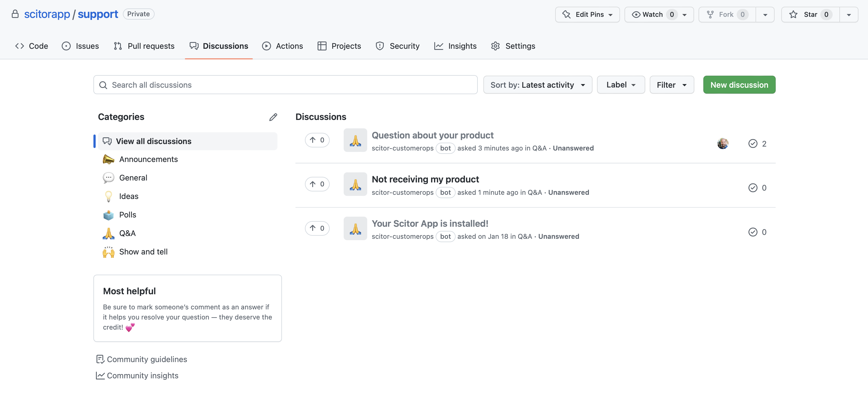Open the Label dropdown
Screen dimensions: 868x403
[621, 85]
